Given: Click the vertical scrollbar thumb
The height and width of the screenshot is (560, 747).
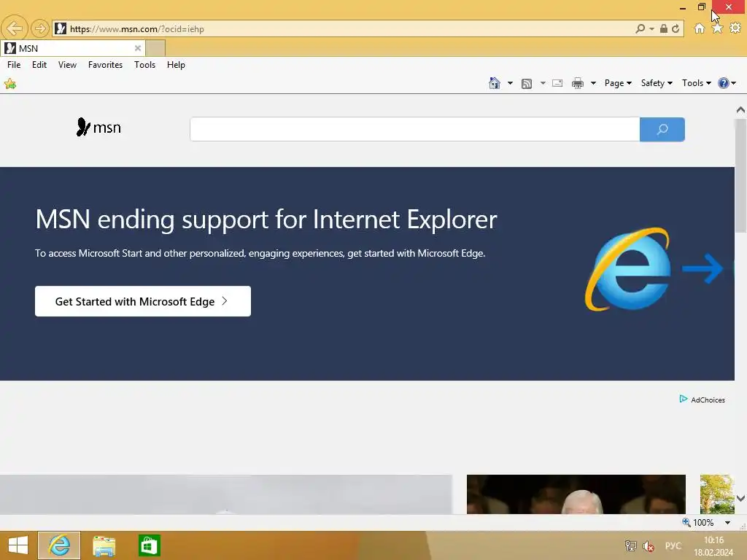Looking at the screenshot, I should pos(740,175).
